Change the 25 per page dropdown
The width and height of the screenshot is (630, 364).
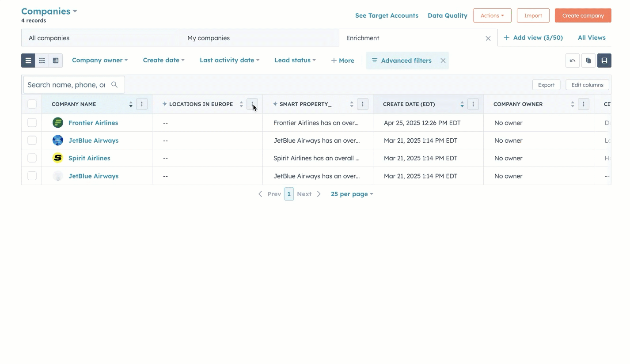[x=352, y=194]
